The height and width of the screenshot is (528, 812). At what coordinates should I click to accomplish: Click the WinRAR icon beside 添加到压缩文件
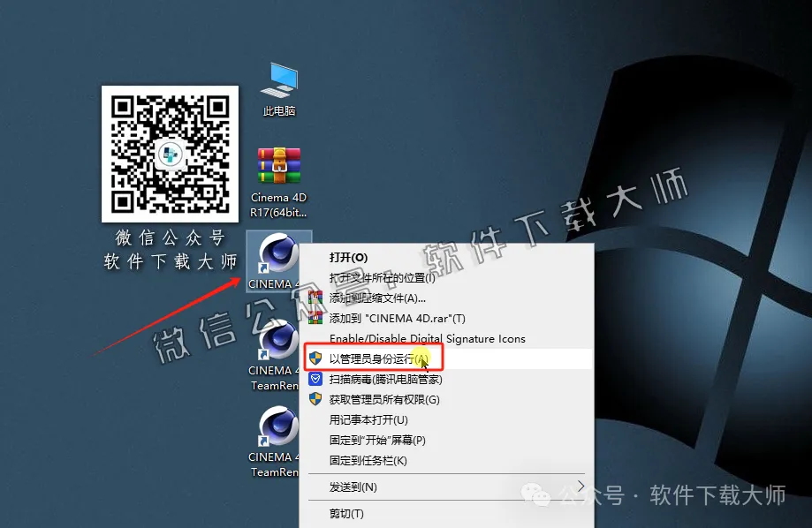(x=317, y=297)
